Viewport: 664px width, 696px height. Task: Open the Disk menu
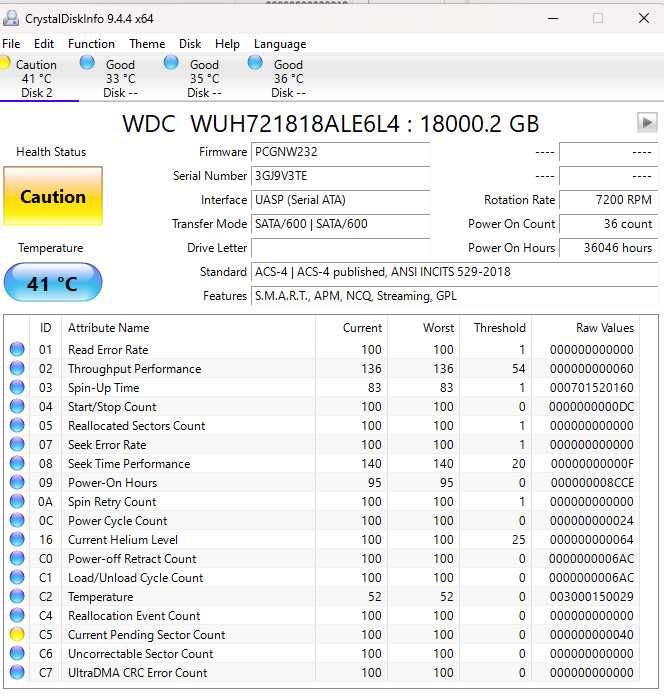point(190,44)
